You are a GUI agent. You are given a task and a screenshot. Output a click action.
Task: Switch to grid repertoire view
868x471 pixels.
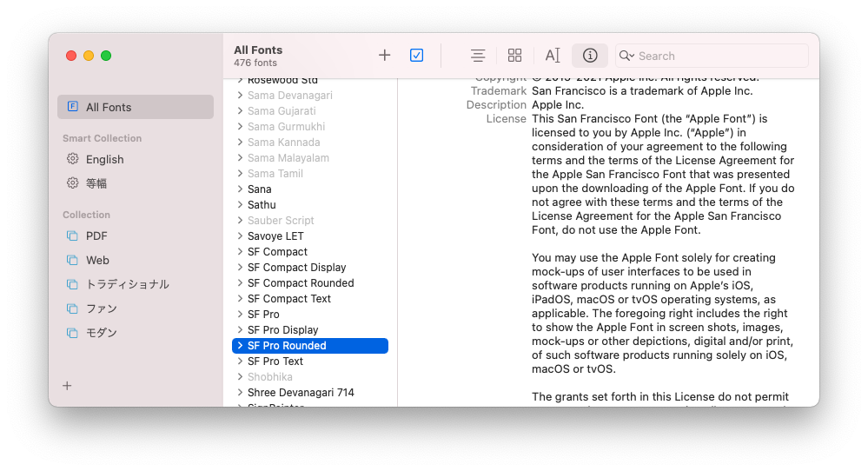[x=515, y=56]
